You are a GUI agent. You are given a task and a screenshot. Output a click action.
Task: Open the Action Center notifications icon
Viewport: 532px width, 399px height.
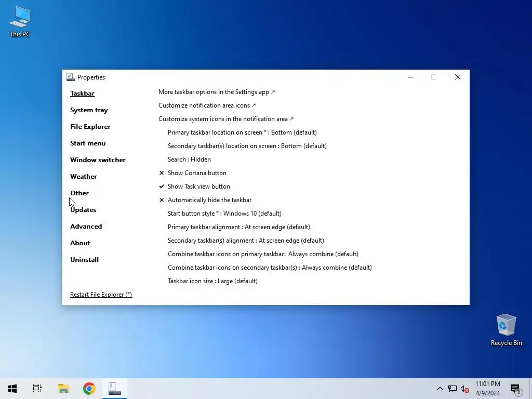pyautogui.click(x=515, y=389)
